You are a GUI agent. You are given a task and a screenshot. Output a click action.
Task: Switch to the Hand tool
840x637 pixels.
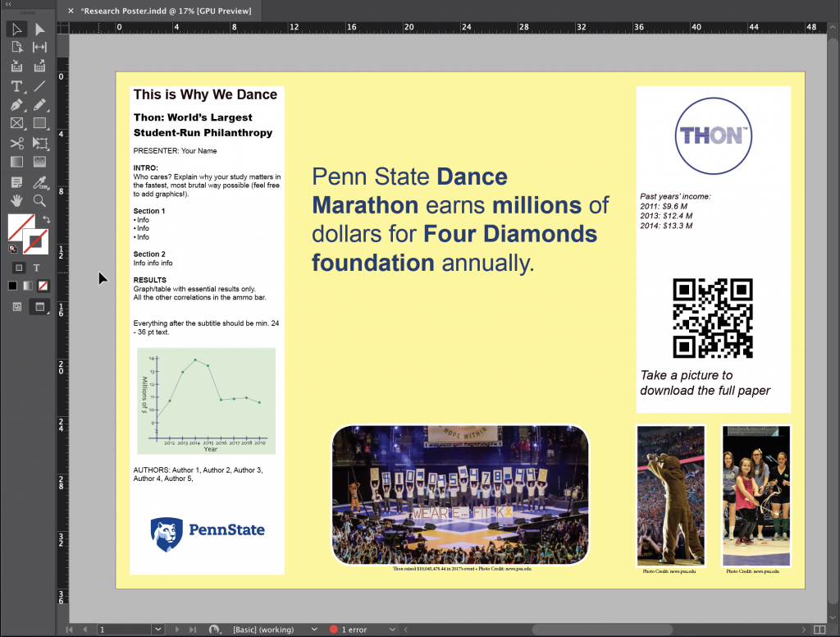click(16, 201)
